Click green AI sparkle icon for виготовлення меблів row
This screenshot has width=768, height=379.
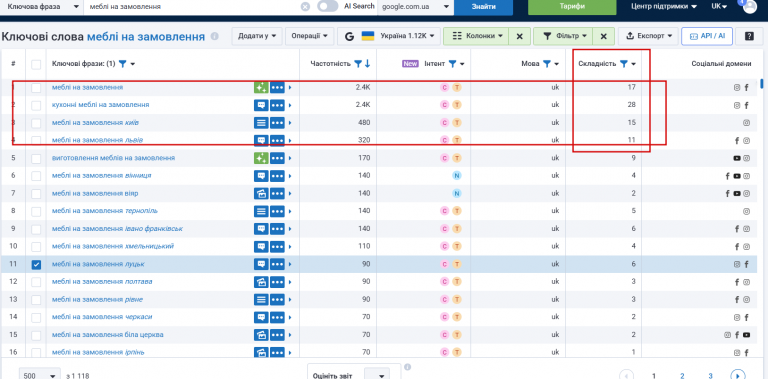tap(261, 158)
